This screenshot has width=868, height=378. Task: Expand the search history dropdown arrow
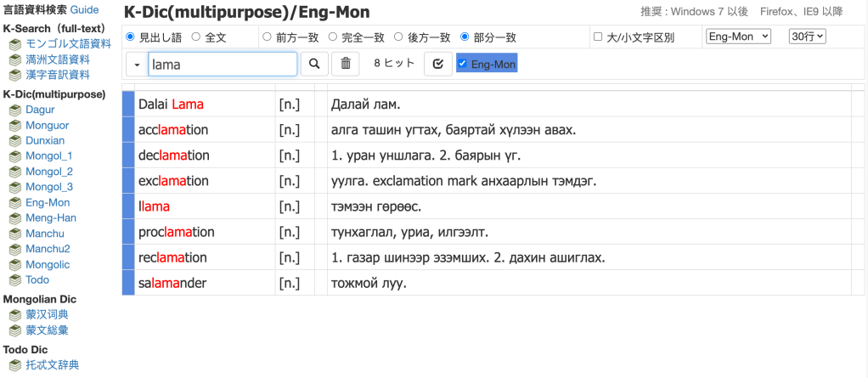coord(138,64)
